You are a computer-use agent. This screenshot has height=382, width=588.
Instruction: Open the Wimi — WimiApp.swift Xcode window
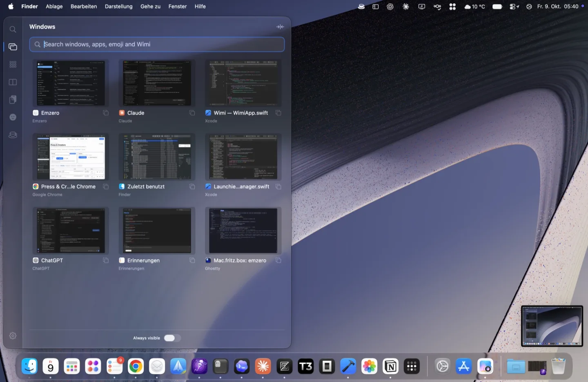(x=243, y=83)
